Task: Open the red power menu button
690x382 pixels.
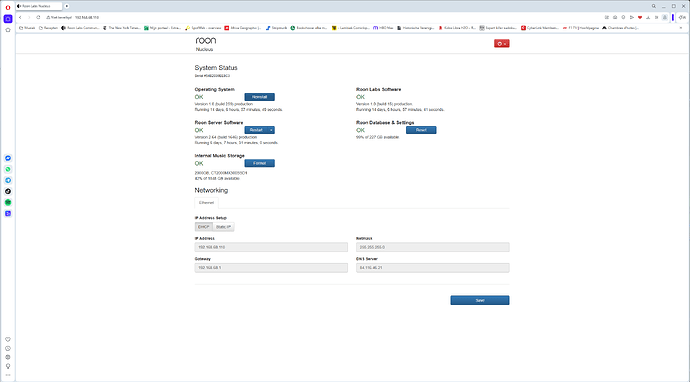Action: (502, 44)
